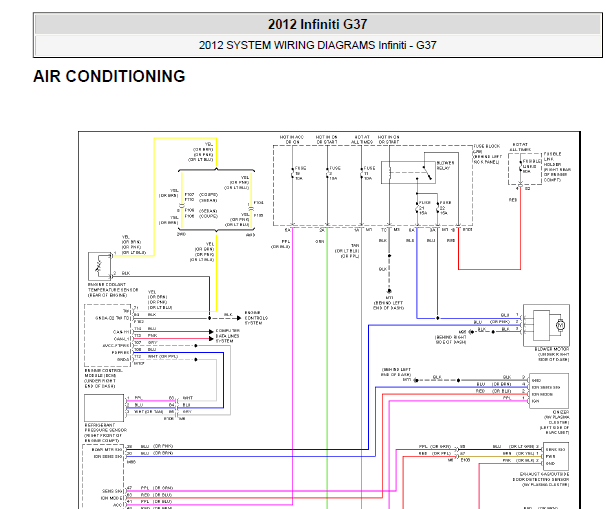Click the 'F104' connector label
Screen dimensions: 606x509
pyautogui.click(x=259, y=203)
